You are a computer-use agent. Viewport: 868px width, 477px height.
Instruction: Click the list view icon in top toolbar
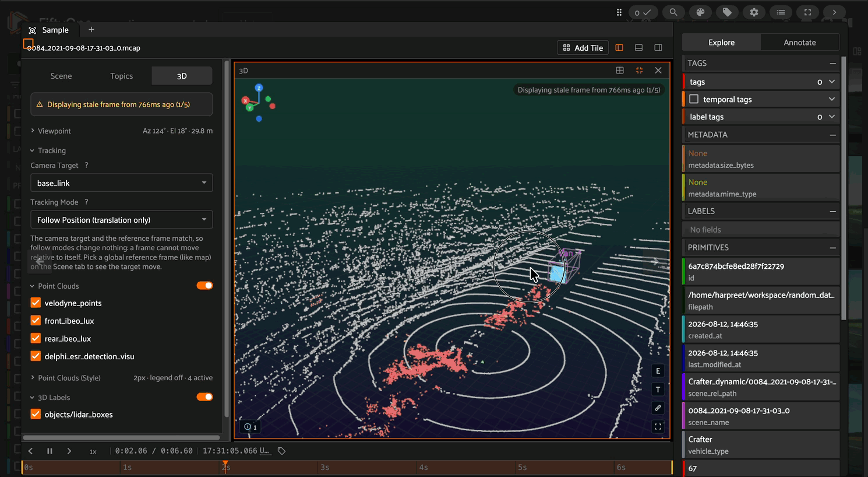(x=781, y=12)
